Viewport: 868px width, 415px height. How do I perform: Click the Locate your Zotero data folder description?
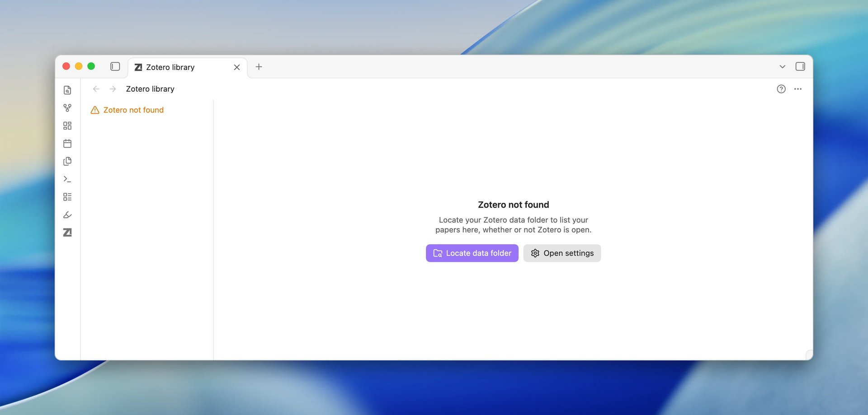(x=514, y=225)
